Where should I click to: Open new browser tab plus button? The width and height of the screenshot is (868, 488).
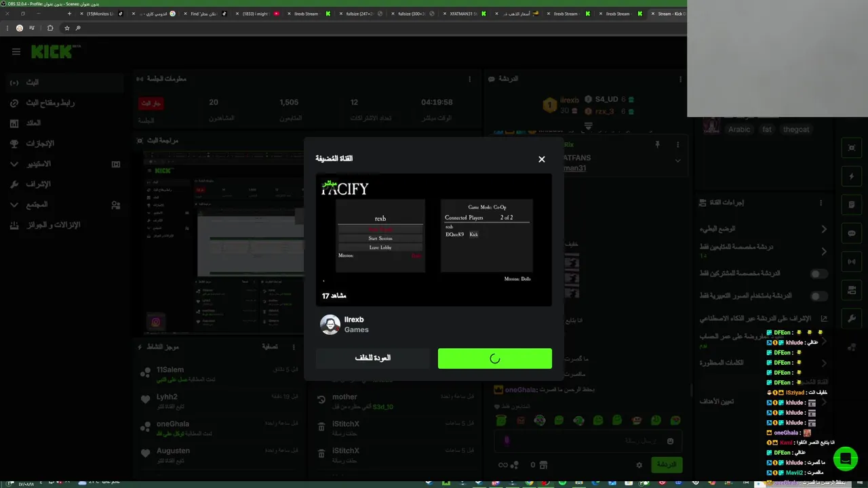pos(69,14)
